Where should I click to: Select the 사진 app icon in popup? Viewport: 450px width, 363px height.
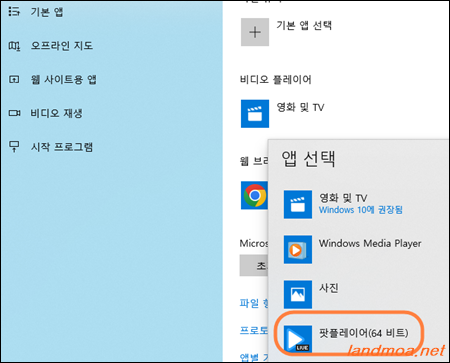(x=298, y=294)
